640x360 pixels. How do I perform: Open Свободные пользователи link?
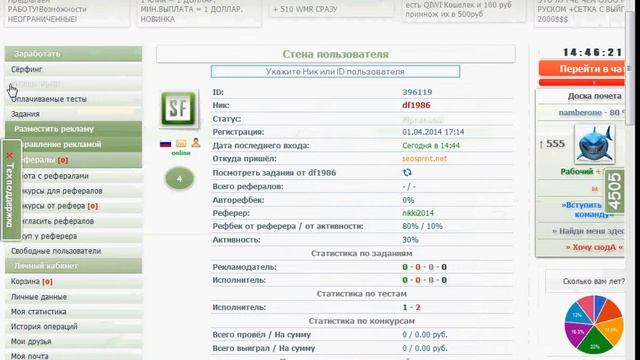click(73, 251)
